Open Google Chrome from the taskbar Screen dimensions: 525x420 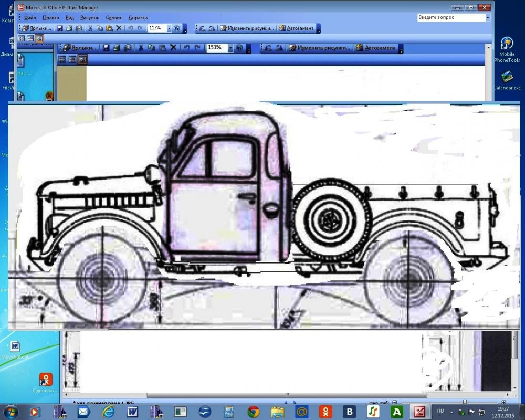coord(254,411)
